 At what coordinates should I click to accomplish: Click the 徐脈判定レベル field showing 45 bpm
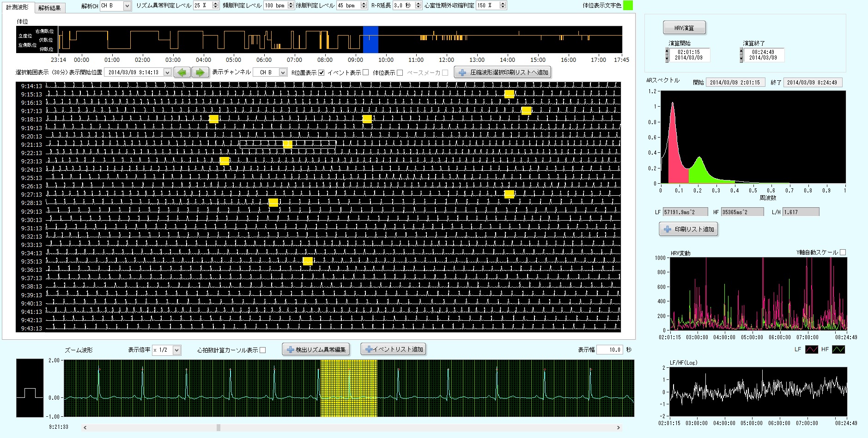point(349,6)
